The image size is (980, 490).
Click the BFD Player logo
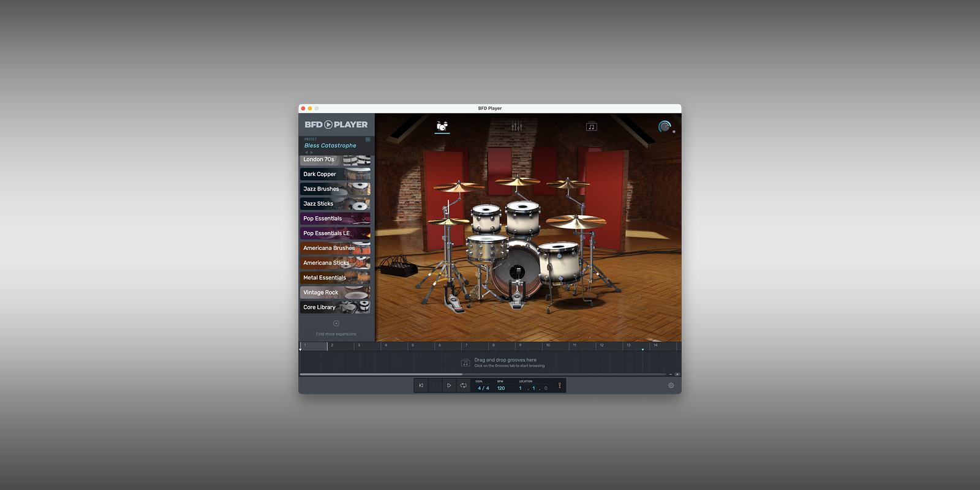coord(336,124)
